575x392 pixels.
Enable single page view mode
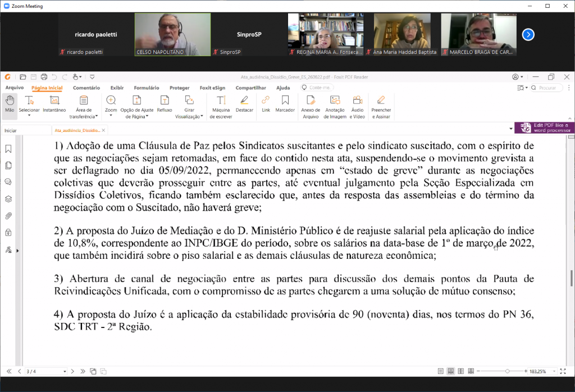(441, 371)
